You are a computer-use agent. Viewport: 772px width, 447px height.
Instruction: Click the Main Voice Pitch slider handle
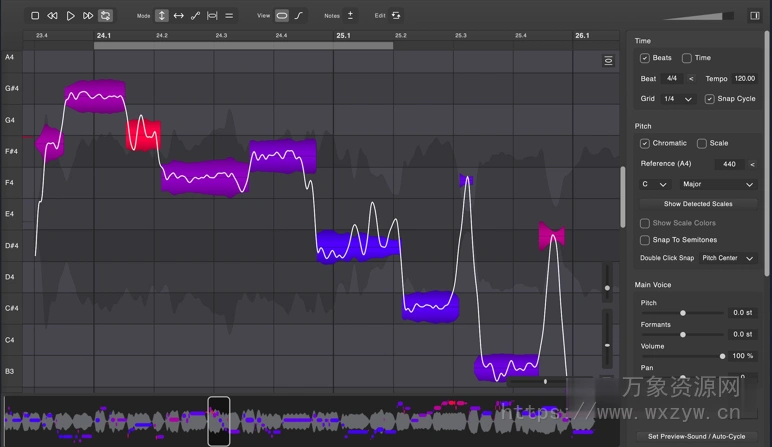coord(683,313)
